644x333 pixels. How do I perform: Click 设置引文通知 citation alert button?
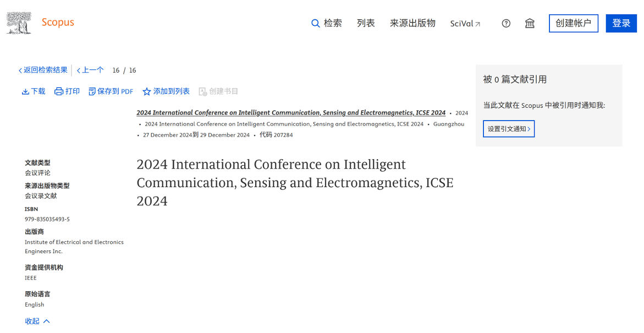pyautogui.click(x=509, y=129)
